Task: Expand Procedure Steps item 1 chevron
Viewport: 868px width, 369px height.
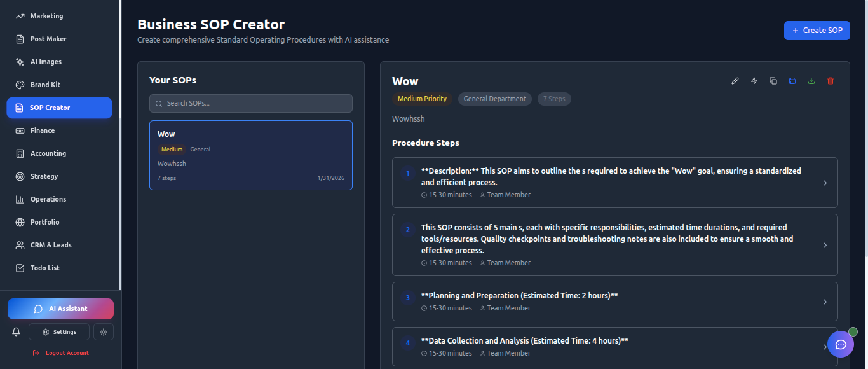Action: 825,183
